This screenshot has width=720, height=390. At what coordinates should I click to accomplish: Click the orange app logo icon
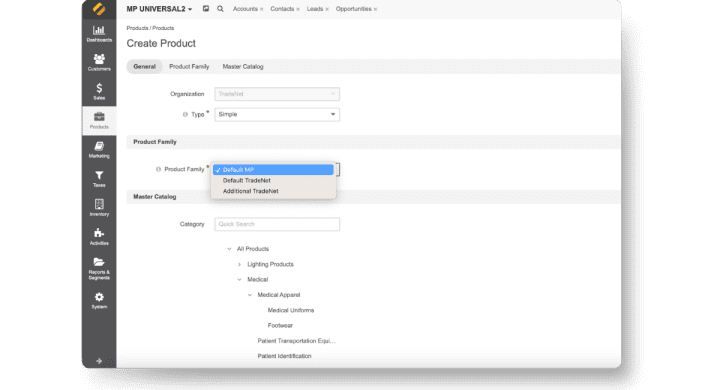99,9
